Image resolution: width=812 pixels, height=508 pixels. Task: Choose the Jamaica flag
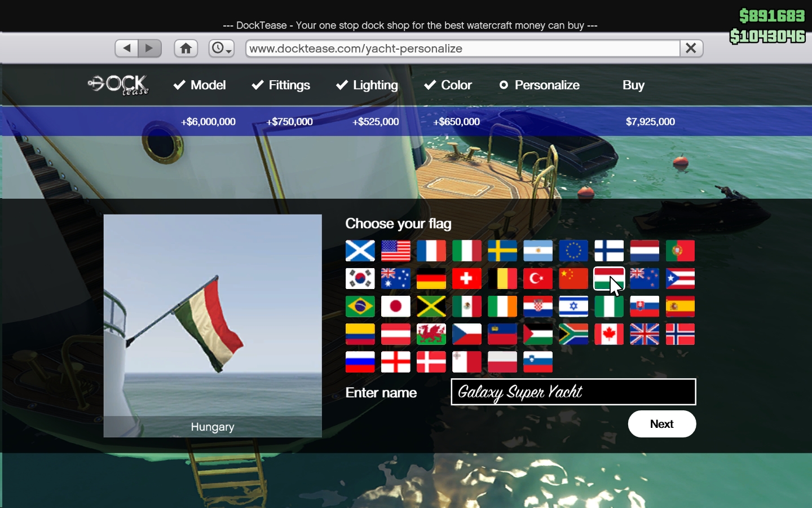click(431, 306)
